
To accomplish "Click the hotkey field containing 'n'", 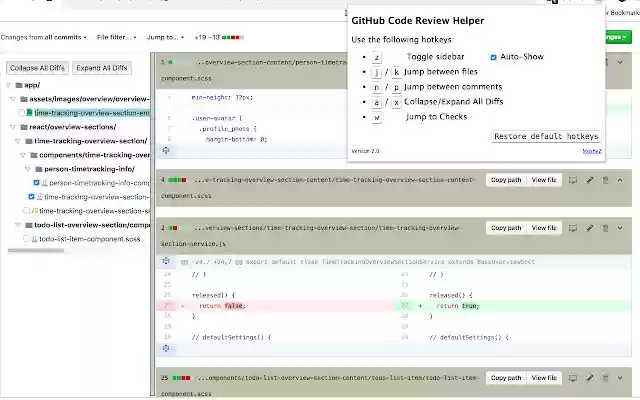I will pyautogui.click(x=377, y=87).
